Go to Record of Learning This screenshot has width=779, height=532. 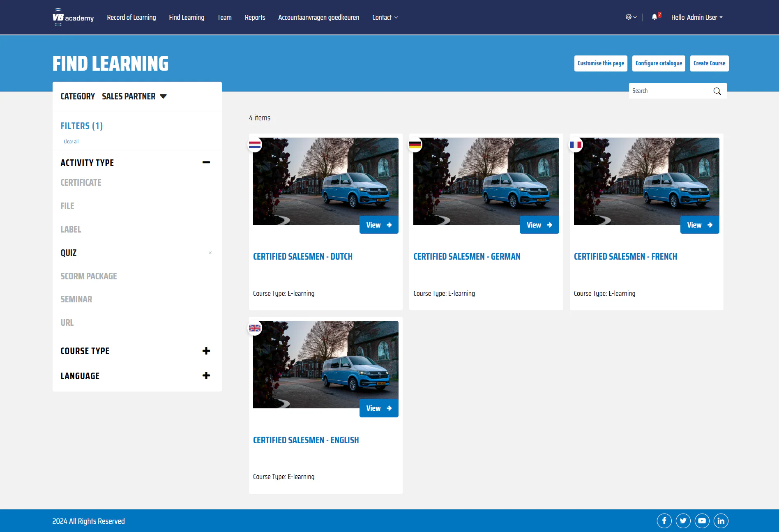(131, 17)
